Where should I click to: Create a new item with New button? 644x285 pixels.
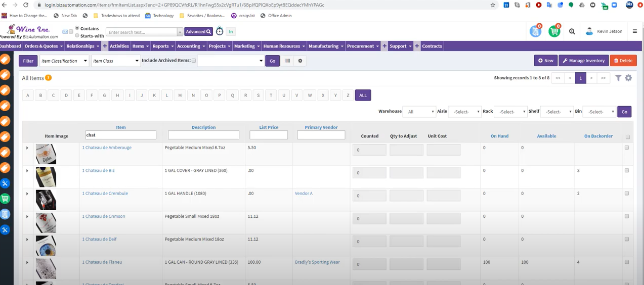point(546,61)
